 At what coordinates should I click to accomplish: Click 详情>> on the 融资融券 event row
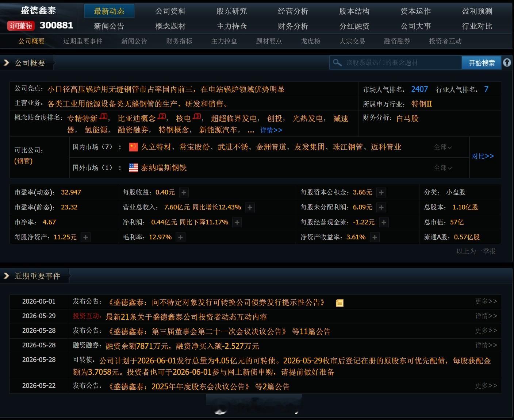(486, 345)
